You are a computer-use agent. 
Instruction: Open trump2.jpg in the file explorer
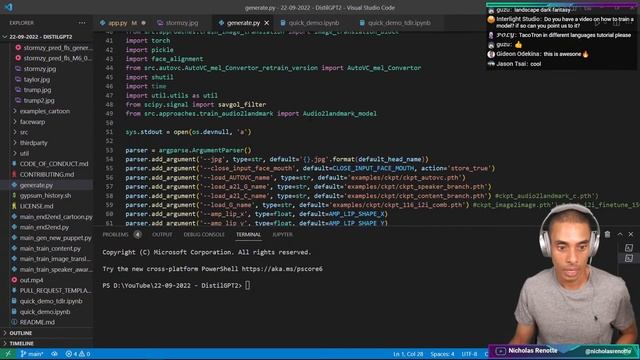tap(39, 100)
